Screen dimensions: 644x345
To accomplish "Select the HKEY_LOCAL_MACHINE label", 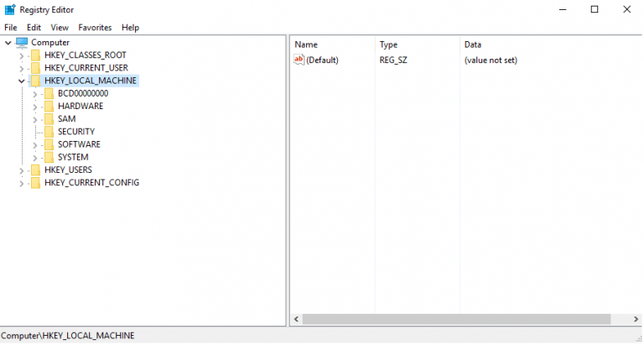I will point(91,81).
